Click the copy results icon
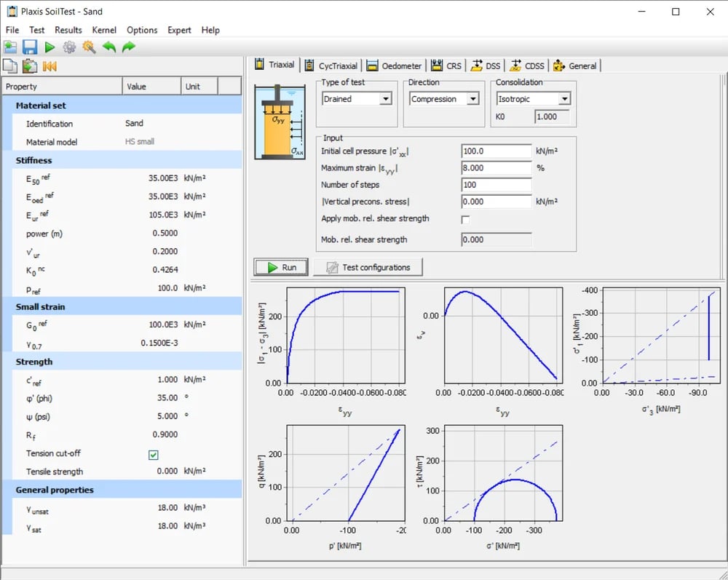Viewport: 728px width, 580px height. (x=10, y=65)
